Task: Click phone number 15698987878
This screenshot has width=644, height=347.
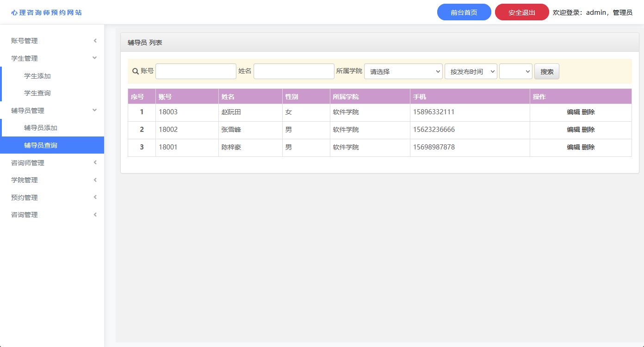Action: 434,147
